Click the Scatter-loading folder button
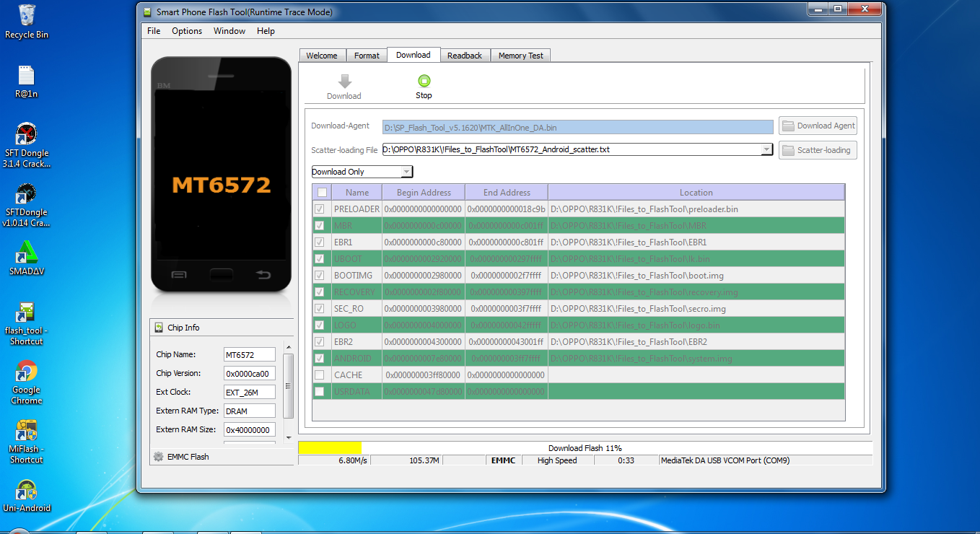The image size is (980, 534). point(818,150)
